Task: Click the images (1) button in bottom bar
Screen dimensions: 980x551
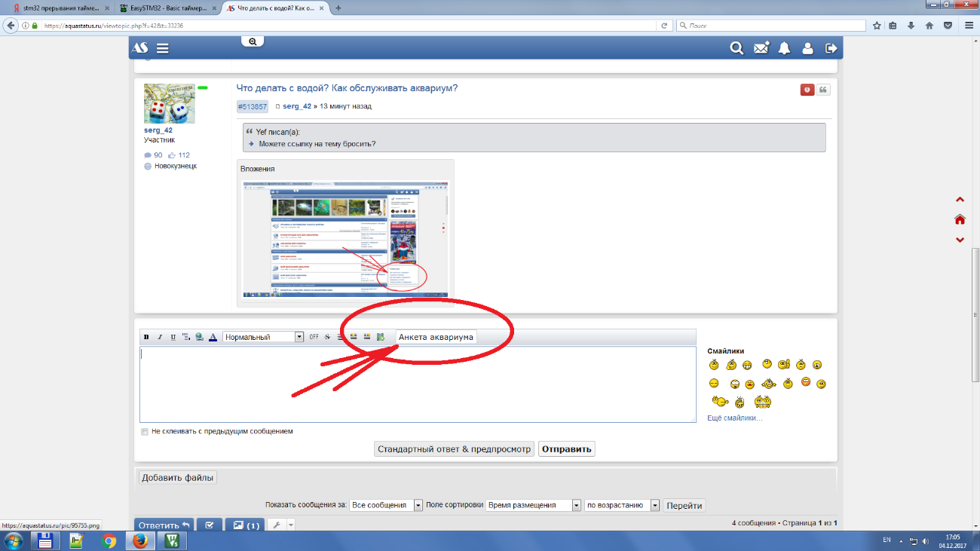Action: tap(246, 525)
